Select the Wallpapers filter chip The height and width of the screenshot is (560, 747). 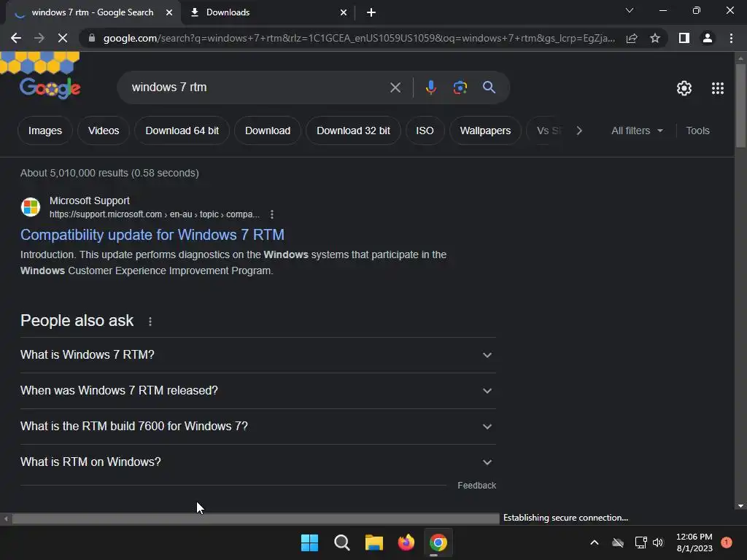(485, 131)
